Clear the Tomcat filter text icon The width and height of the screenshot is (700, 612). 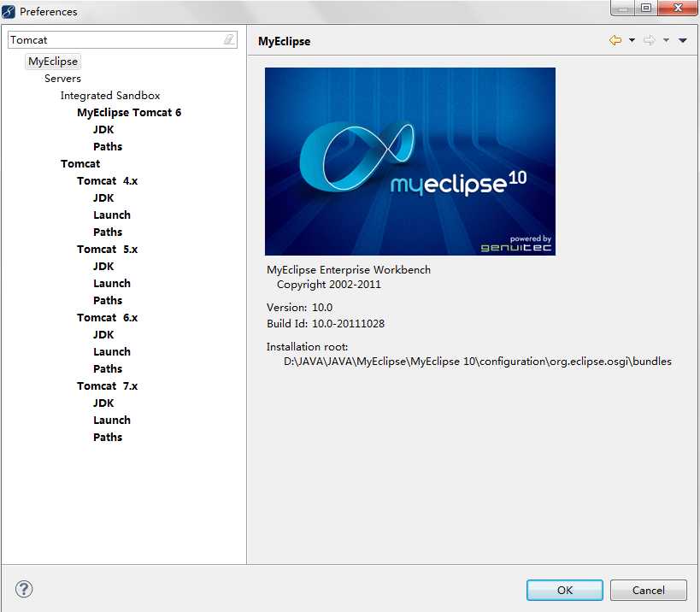pyautogui.click(x=228, y=39)
